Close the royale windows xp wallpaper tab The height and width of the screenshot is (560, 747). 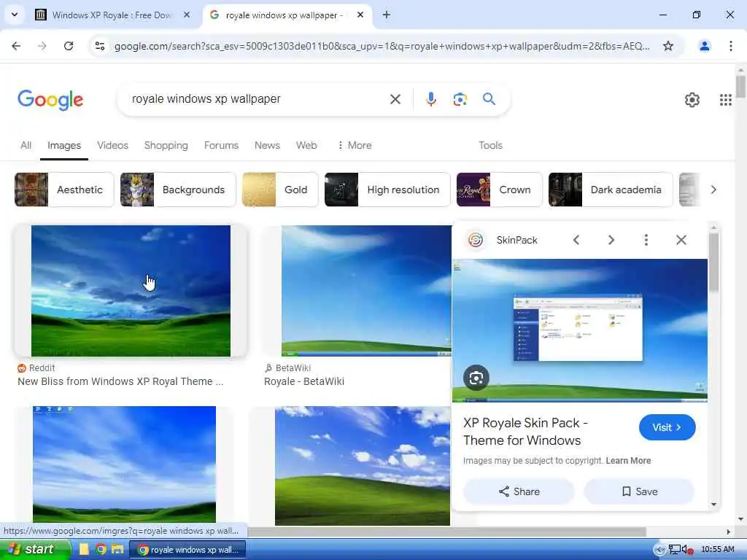(x=360, y=15)
